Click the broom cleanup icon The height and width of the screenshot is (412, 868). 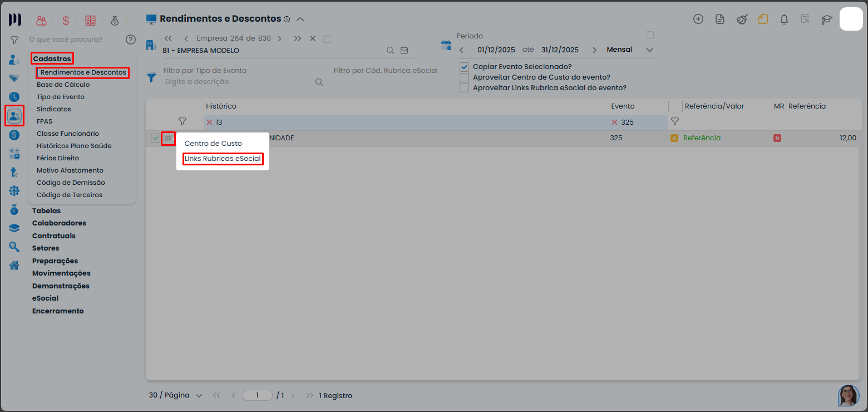(x=742, y=19)
